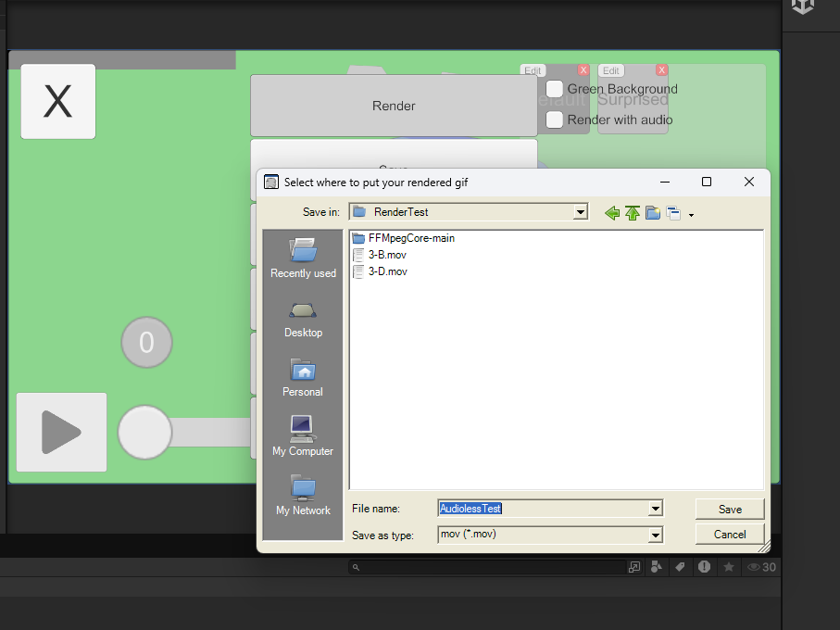Remove the first item with the red X
The image size is (840, 630).
point(583,70)
